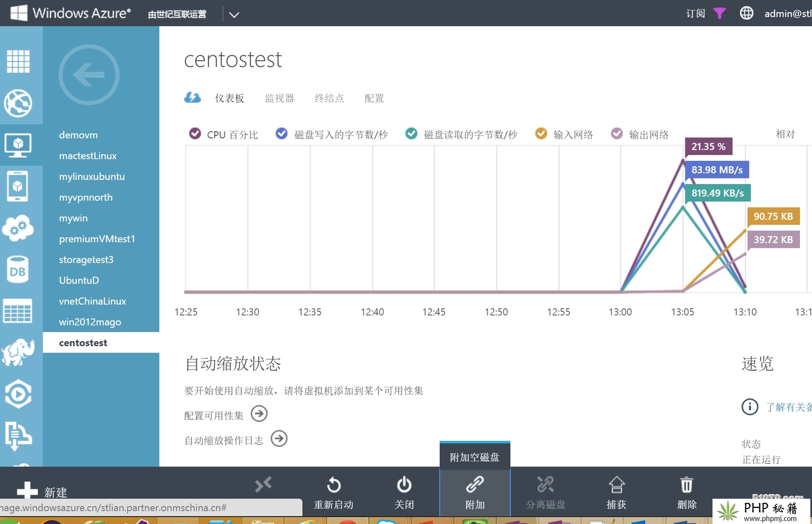
Task: Open the language globe icon in header
Action: point(746,13)
